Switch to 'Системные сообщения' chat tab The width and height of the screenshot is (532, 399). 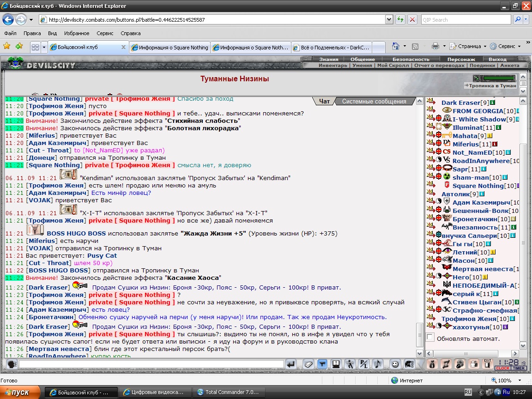[374, 102]
